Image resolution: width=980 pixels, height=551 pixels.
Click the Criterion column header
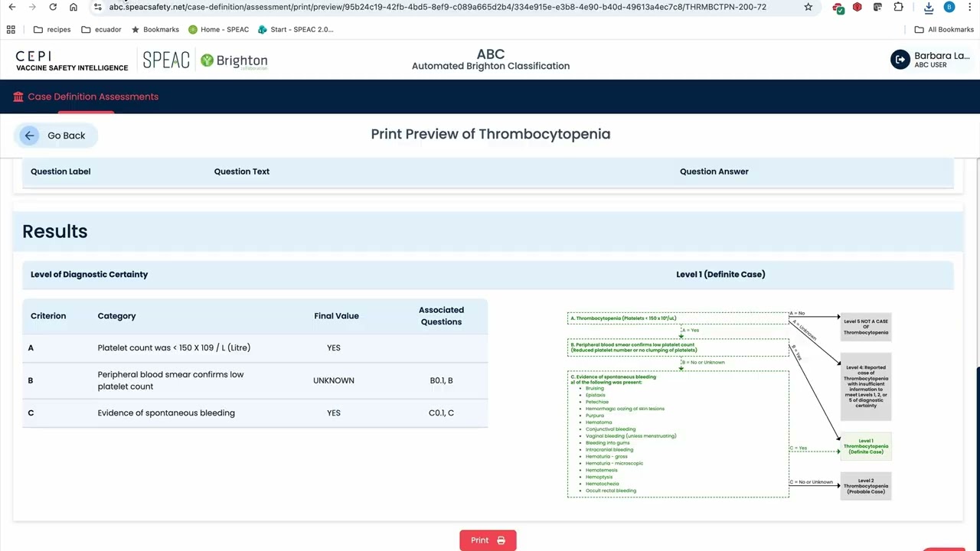coord(48,315)
